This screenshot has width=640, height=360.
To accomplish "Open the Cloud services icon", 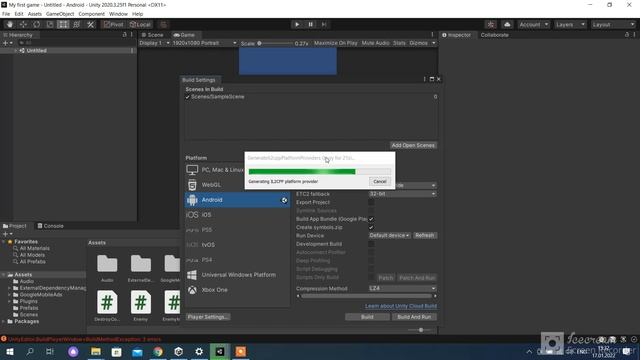I will [x=507, y=24].
